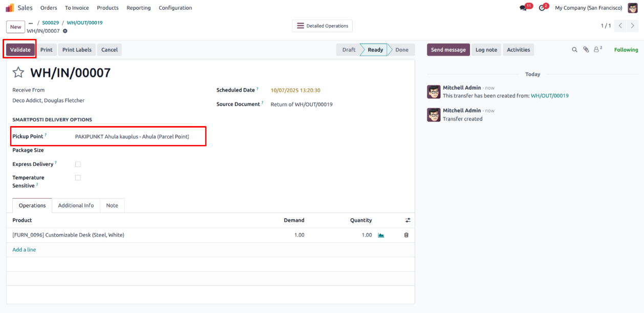The image size is (644, 313).
Task: Open column options adjust settings dropdown
Action: (407, 220)
